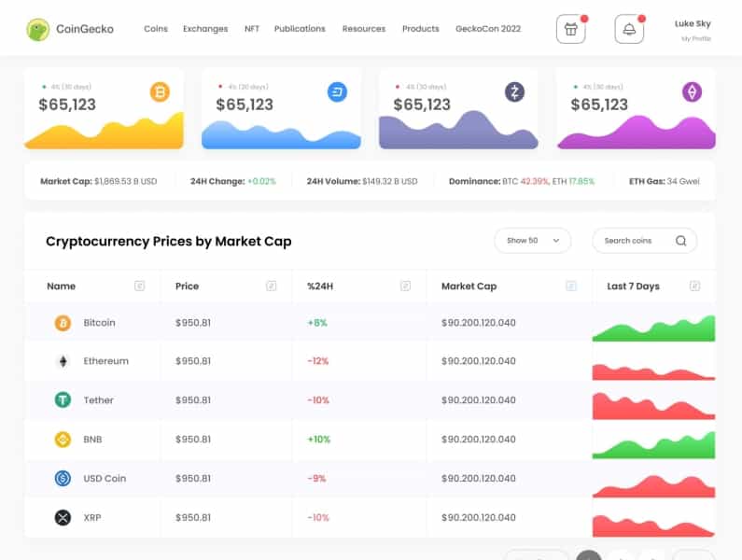
Task: Click the blue Dash card icon
Action: click(337, 91)
